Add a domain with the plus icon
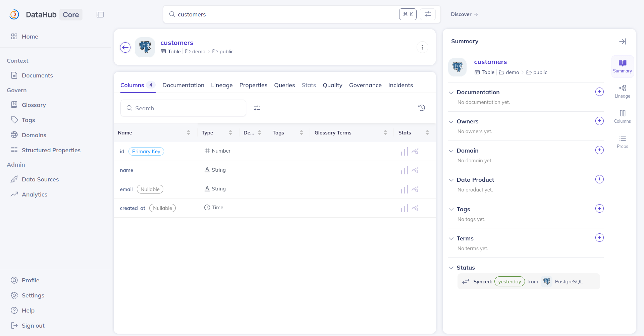 tap(599, 150)
